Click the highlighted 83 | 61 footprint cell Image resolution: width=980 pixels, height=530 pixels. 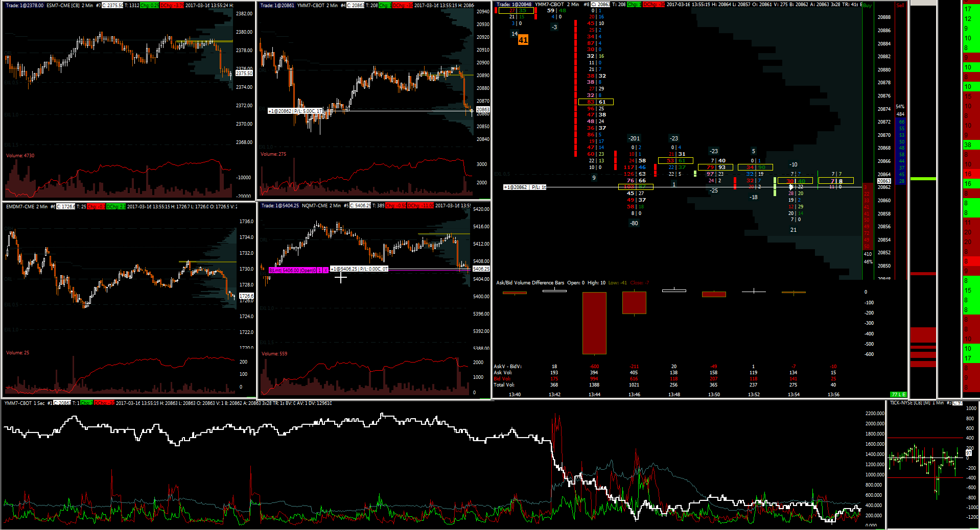[x=596, y=102]
